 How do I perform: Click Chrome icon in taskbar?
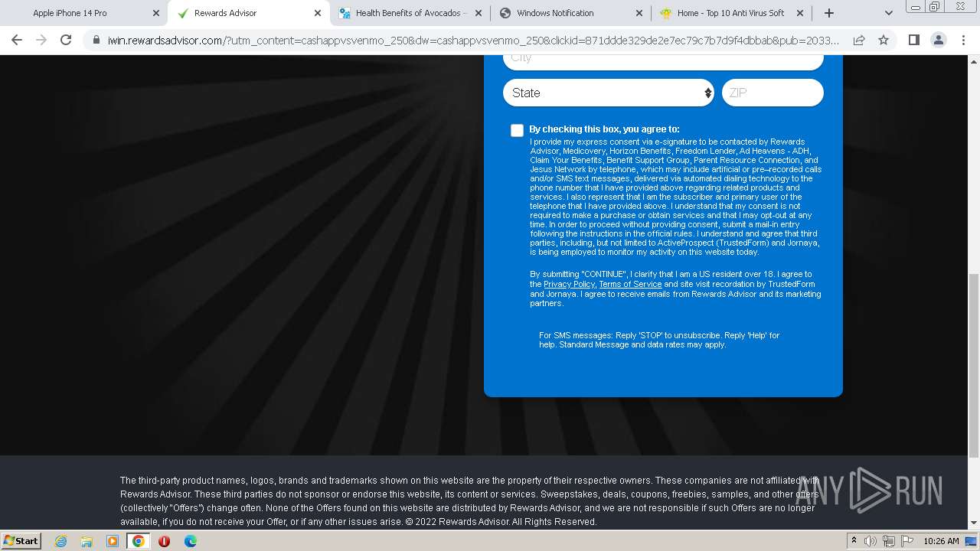pyautogui.click(x=138, y=541)
